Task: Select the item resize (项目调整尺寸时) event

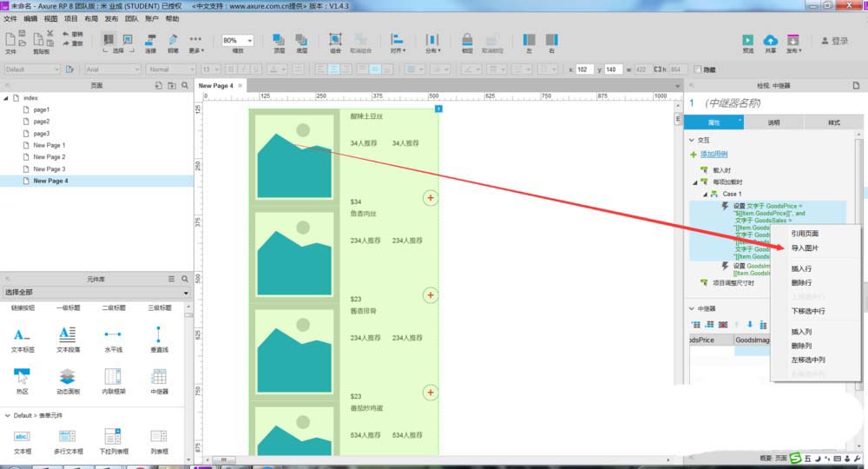Action: tap(733, 283)
